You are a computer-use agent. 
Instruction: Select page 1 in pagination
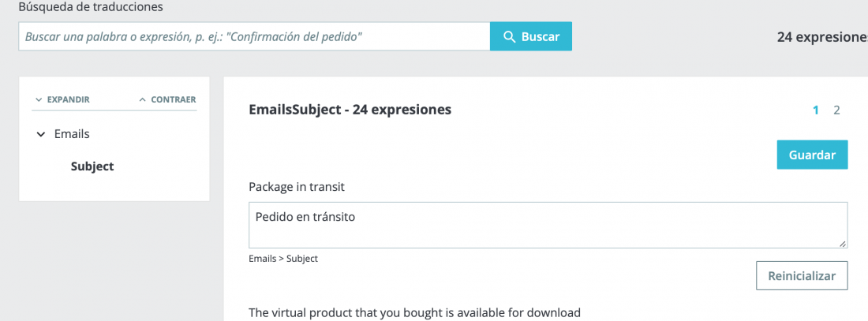click(815, 110)
